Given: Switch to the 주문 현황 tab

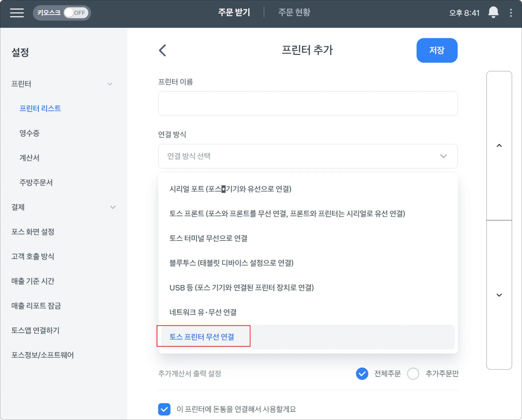Looking at the screenshot, I should coord(294,12).
